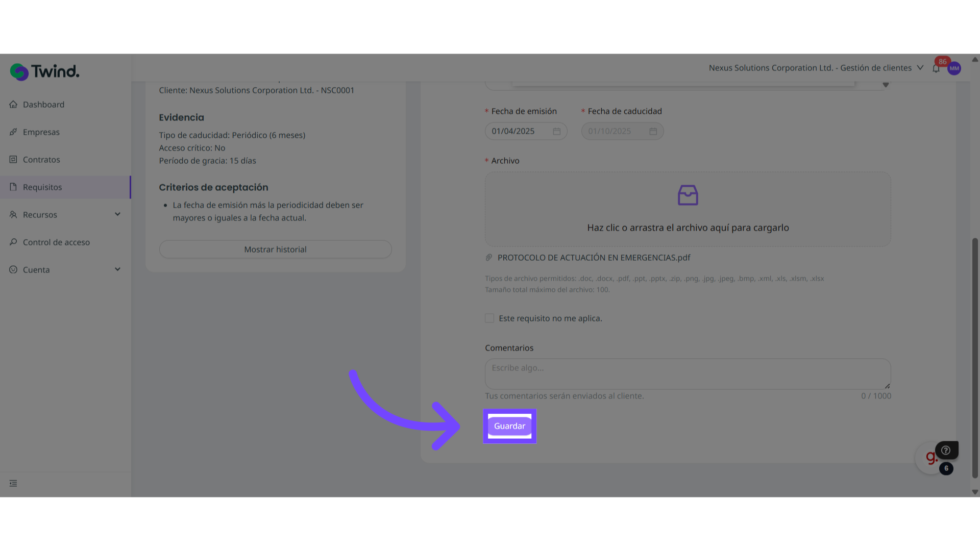Check 'Este requisito no me aplica' box
Viewport: 980px width, 551px height.
pos(489,318)
